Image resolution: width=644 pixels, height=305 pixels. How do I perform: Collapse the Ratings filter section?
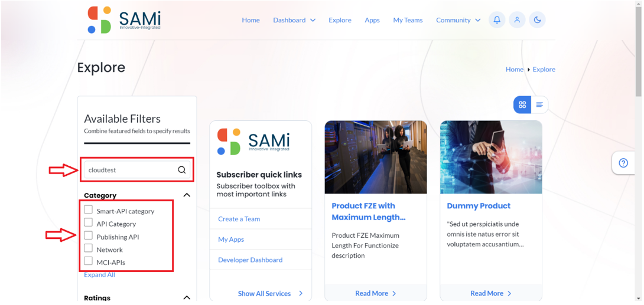(x=187, y=297)
